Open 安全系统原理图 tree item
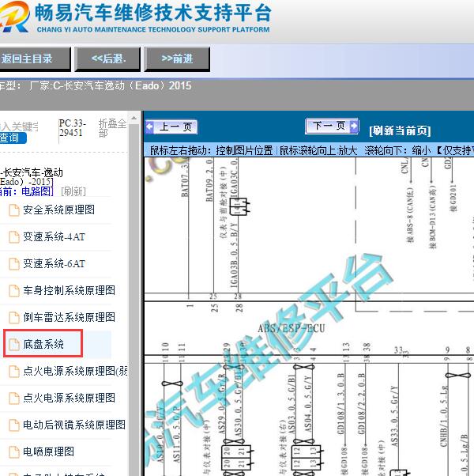Viewport: 474px width, 476px height. coord(58,210)
